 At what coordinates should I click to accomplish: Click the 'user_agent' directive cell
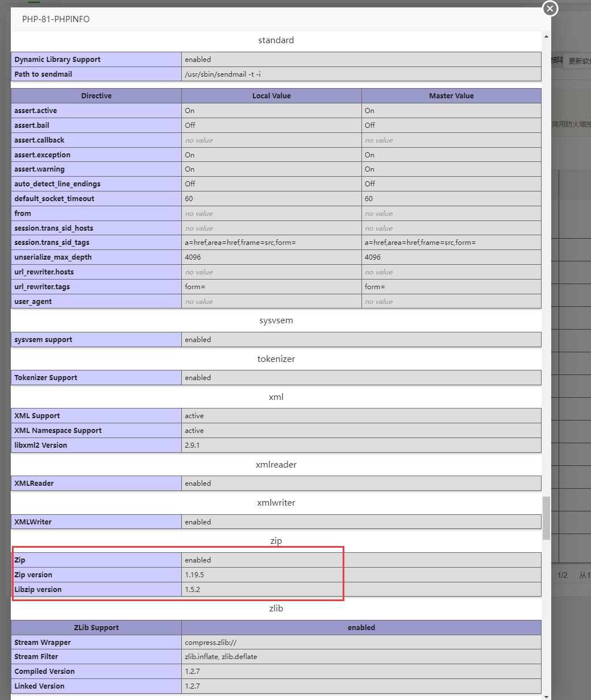[x=96, y=302]
